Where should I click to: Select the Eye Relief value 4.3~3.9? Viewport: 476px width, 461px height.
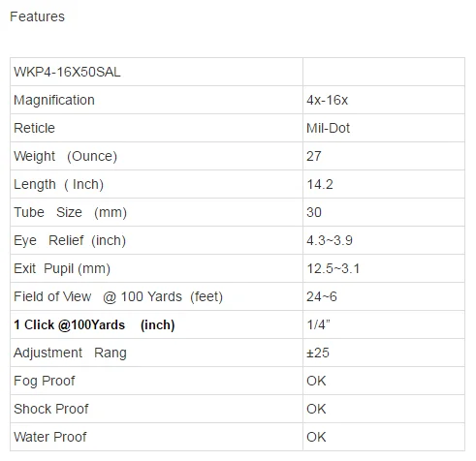pyautogui.click(x=330, y=240)
